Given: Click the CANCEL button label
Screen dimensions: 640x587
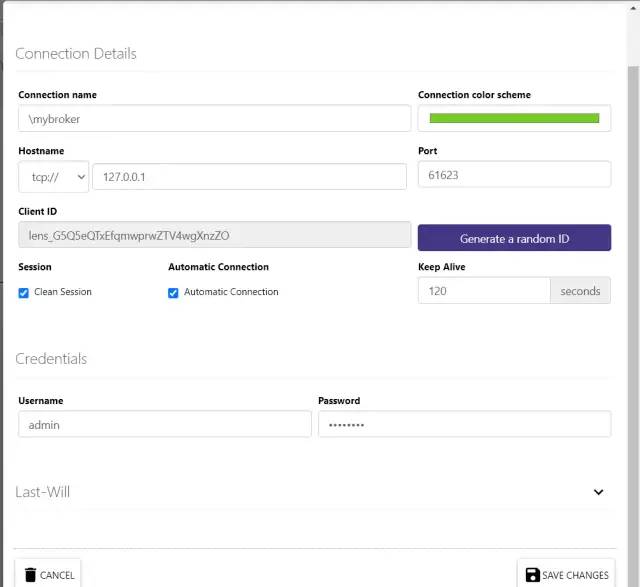Looking at the screenshot, I should 57,575.
